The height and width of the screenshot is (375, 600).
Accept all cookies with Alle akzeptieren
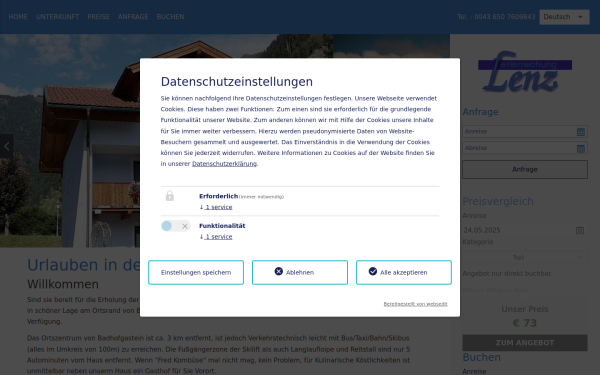(x=404, y=272)
